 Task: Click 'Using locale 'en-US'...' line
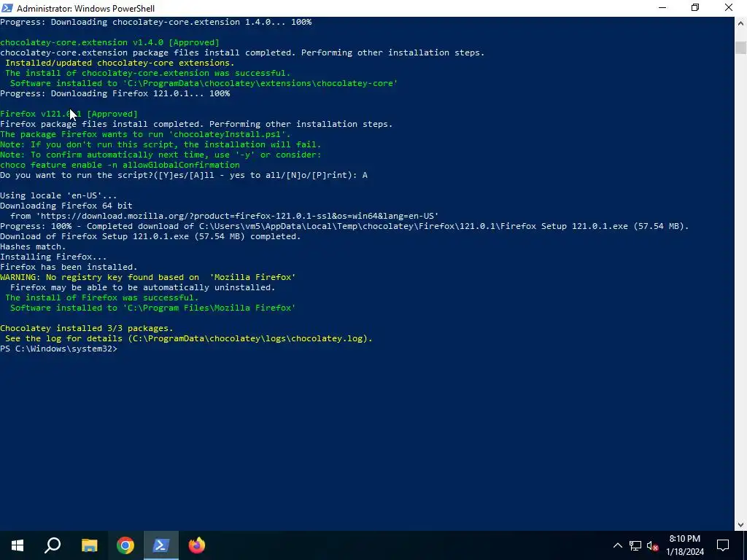tap(58, 195)
